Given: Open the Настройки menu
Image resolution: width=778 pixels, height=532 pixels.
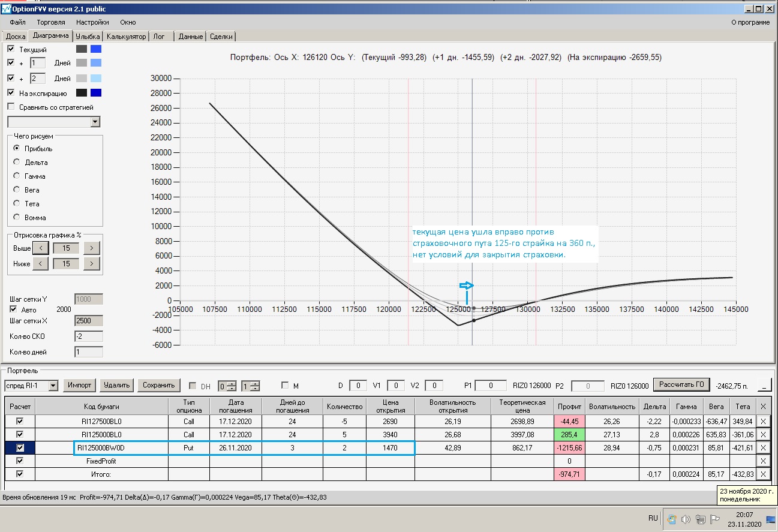Looking at the screenshot, I should [x=92, y=22].
